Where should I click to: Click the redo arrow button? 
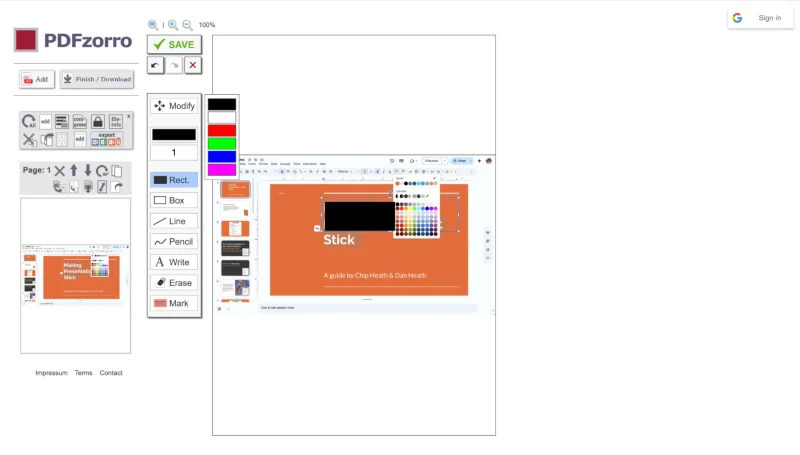point(174,65)
